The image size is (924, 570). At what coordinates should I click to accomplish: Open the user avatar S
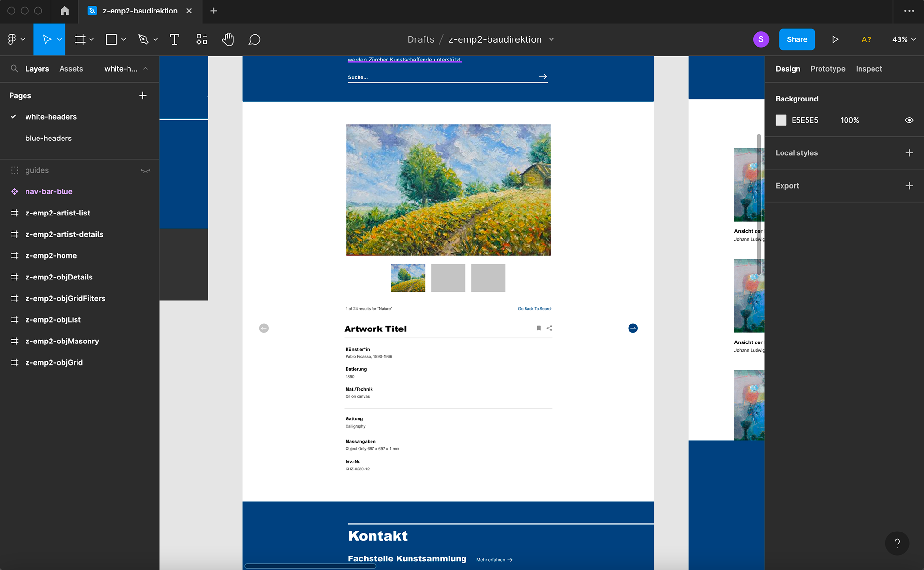(761, 39)
